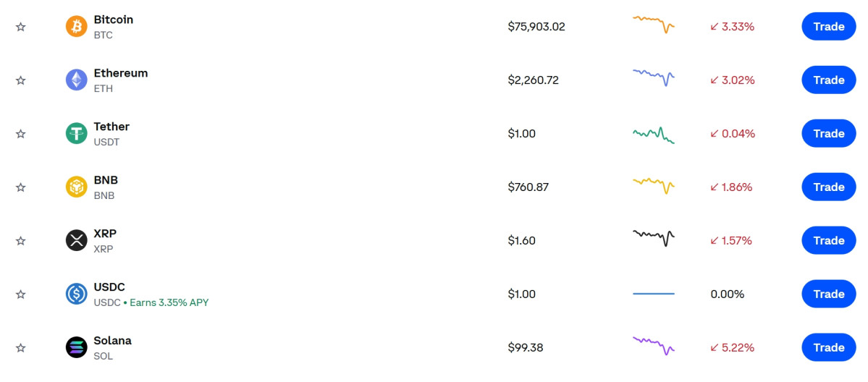Open the XRP sparkline chart
The width and height of the screenshot is (868, 382).
[653, 237]
